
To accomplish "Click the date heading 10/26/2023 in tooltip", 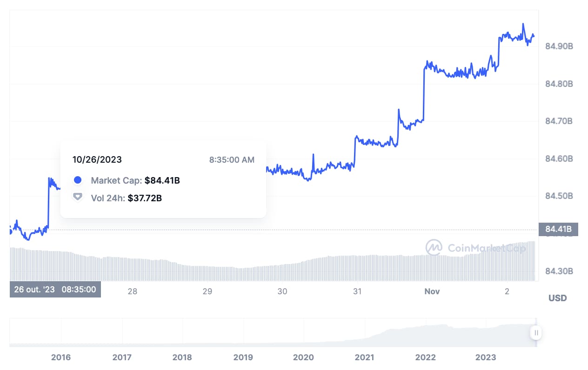I will coord(97,159).
